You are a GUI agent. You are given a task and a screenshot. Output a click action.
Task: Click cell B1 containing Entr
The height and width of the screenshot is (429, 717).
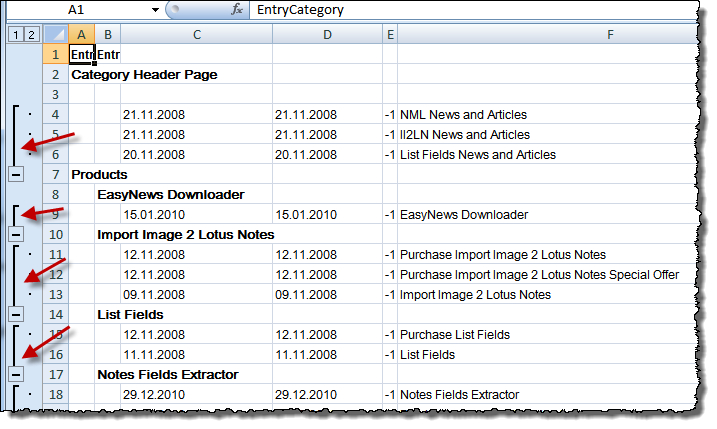(x=107, y=54)
